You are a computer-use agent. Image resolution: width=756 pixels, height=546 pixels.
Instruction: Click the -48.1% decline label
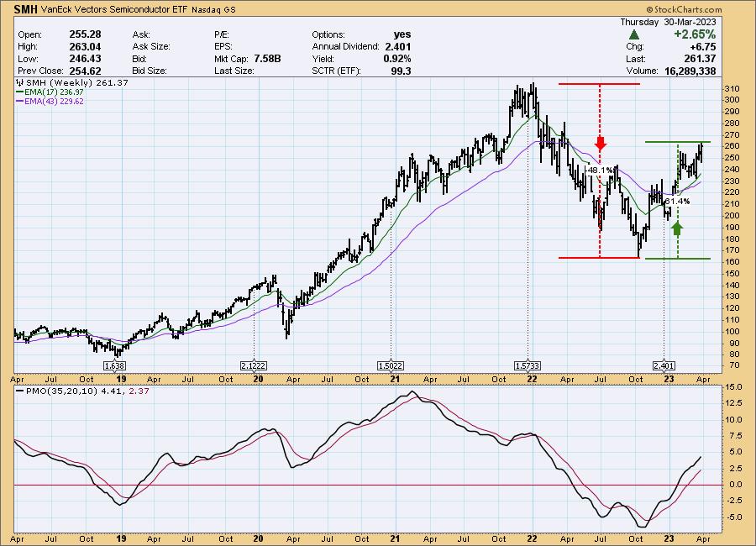598,169
